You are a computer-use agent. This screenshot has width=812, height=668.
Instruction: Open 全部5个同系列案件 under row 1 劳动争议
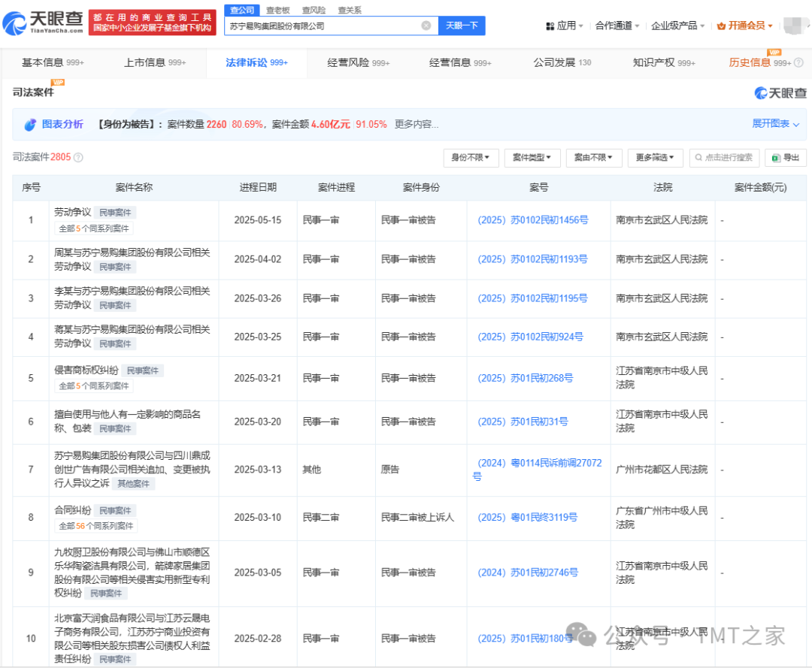click(x=94, y=228)
